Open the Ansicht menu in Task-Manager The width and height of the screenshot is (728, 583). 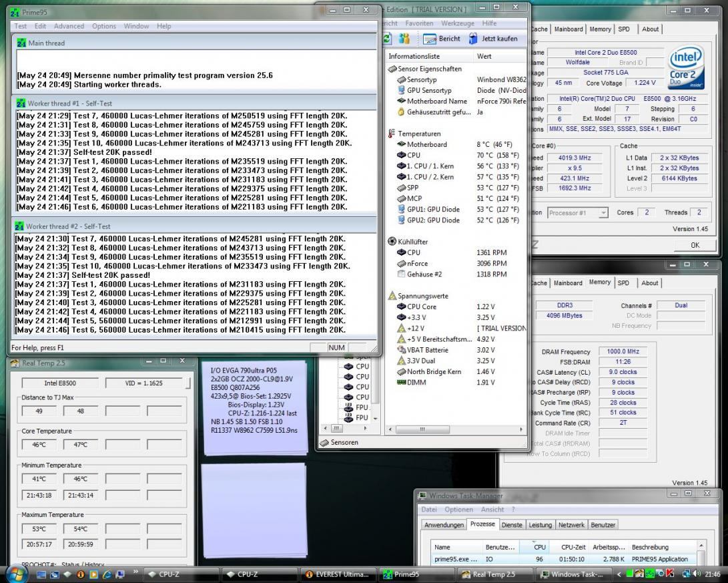tap(492, 510)
